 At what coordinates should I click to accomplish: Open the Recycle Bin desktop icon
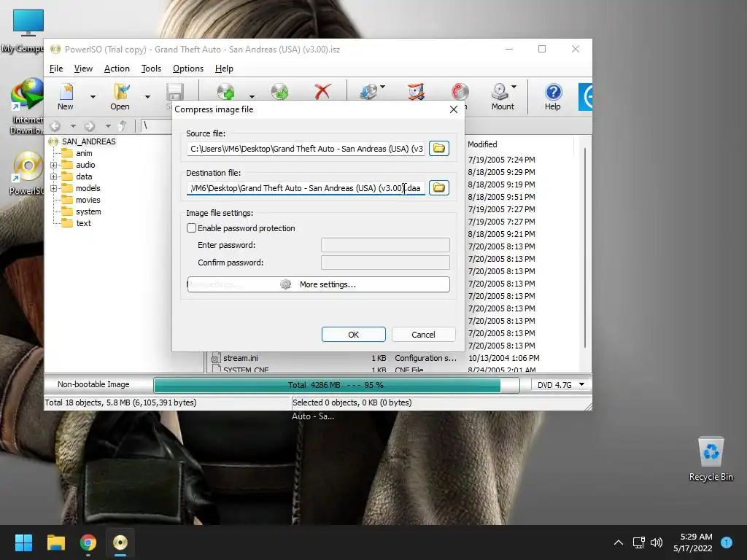point(711,459)
